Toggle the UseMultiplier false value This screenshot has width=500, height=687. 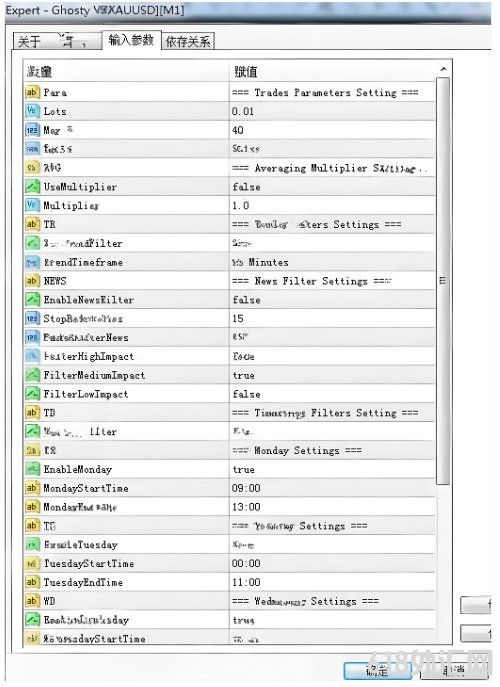[332, 187]
